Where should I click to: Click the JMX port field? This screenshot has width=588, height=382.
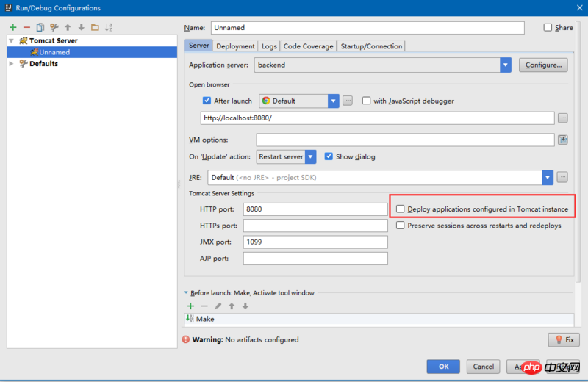(x=315, y=242)
